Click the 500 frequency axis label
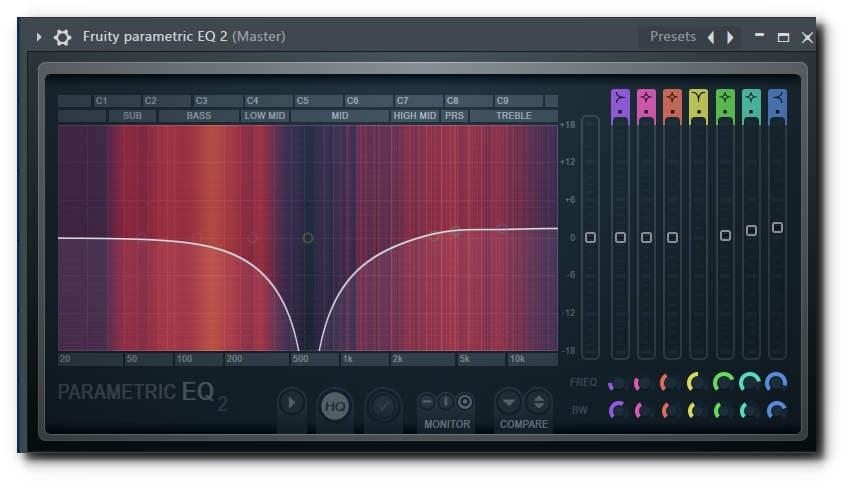This screenshot has width=847, height=484. pyautogui.click(x=300, y=359)
